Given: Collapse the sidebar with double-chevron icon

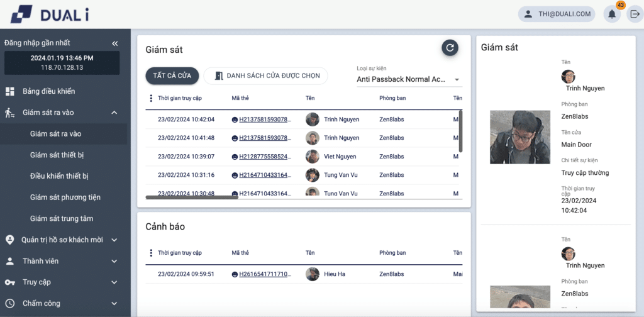Looking at the screenshot, I should click(x=114, y=43).
